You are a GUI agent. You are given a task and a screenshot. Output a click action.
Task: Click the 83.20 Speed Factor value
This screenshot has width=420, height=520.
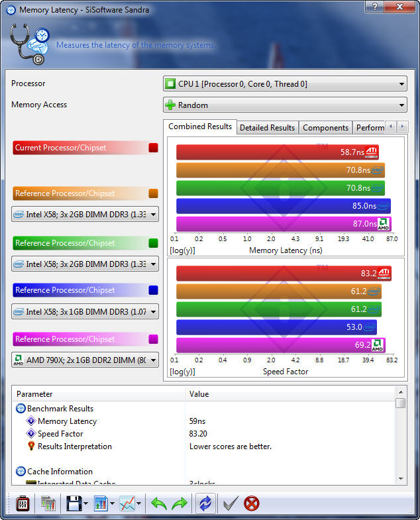tap(197, 434)
